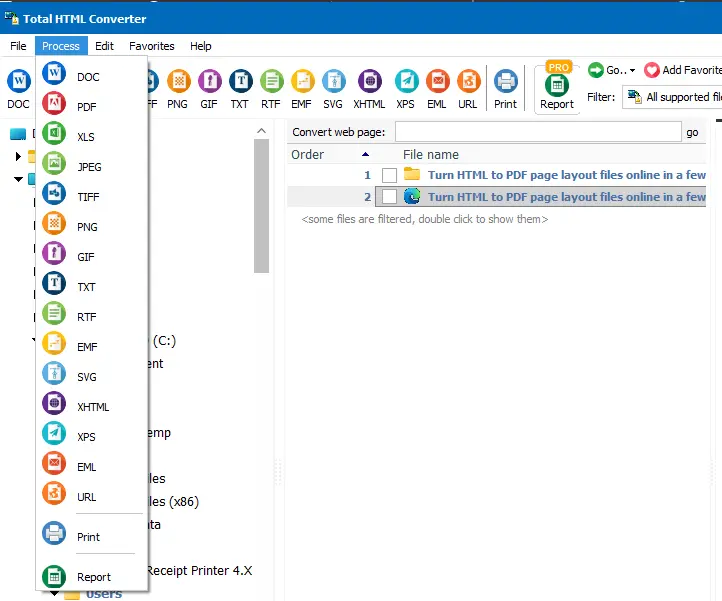Sort by the Order column header

(x=330, y=155)
